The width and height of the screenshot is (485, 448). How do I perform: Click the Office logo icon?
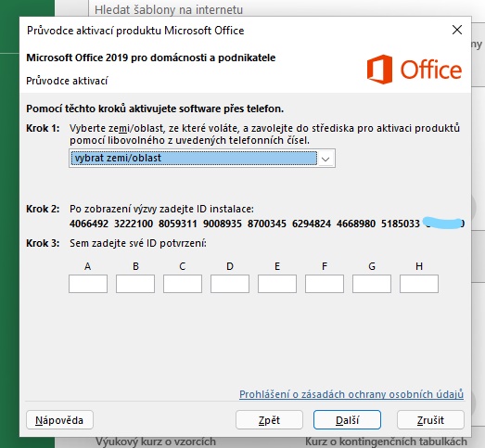380,70
